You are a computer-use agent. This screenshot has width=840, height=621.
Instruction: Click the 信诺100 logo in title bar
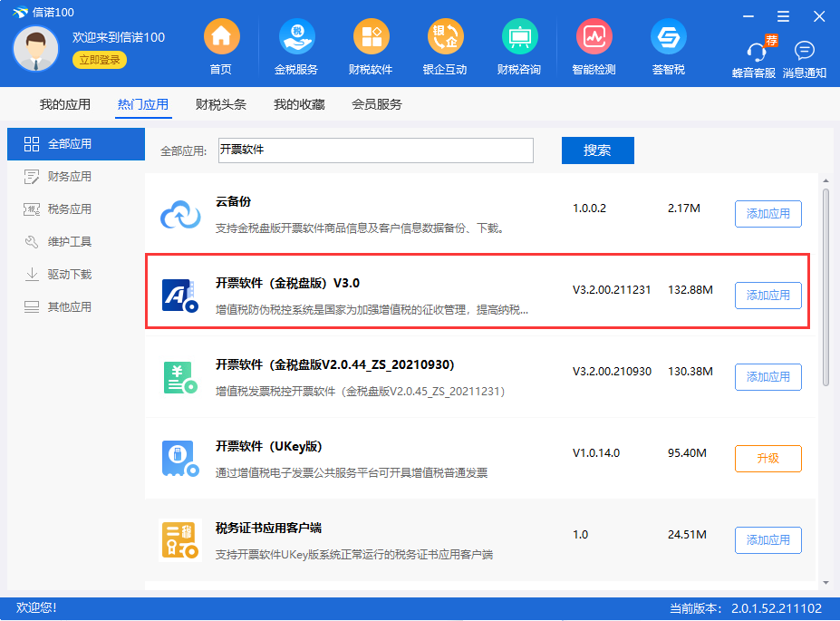20,12
